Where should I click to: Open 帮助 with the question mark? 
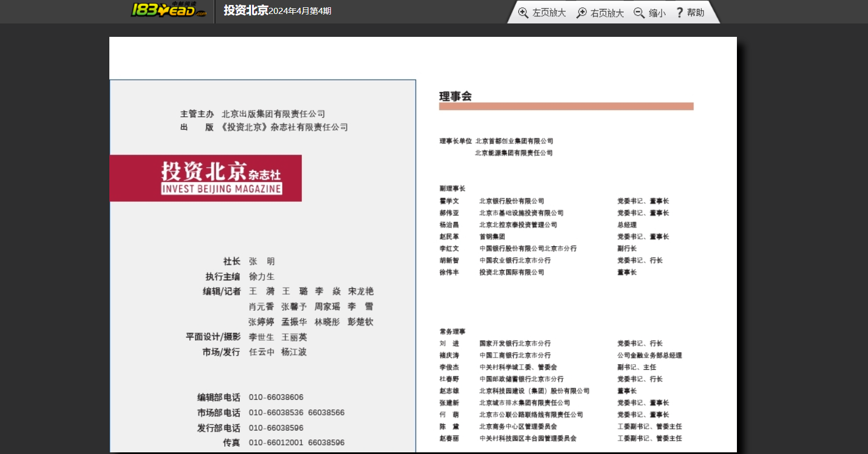click(x=690, y=12)
